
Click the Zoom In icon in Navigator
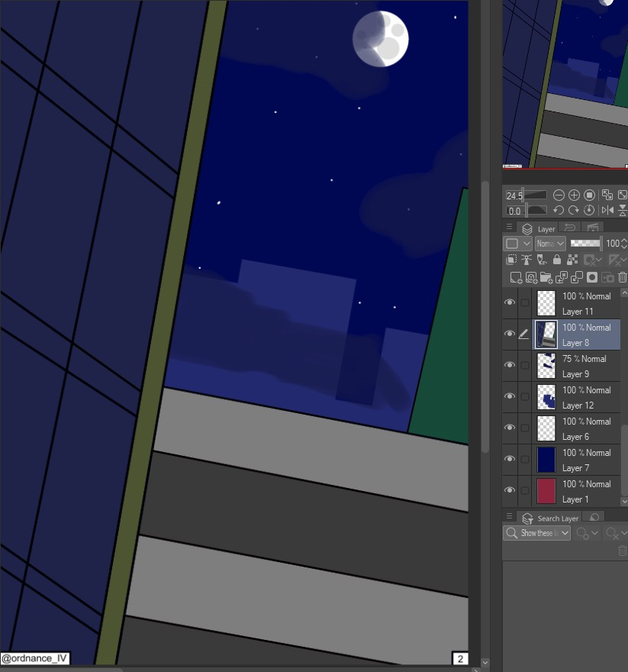click(574, 195)
